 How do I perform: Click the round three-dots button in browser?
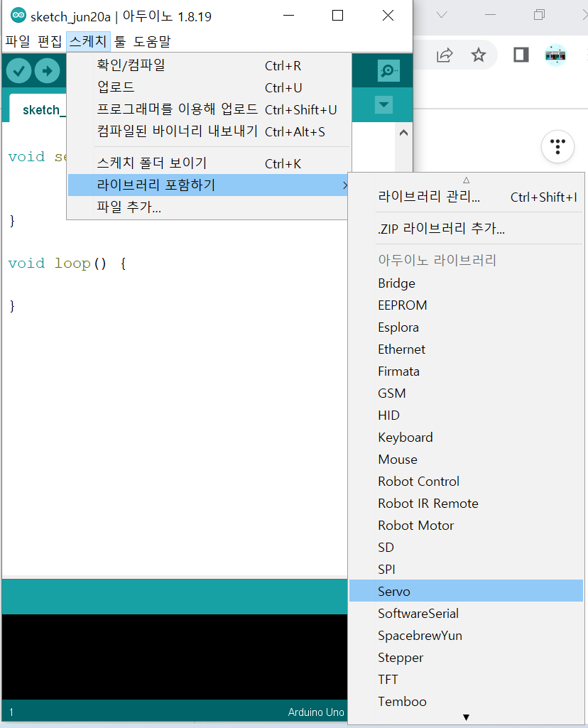click(558, 147)
